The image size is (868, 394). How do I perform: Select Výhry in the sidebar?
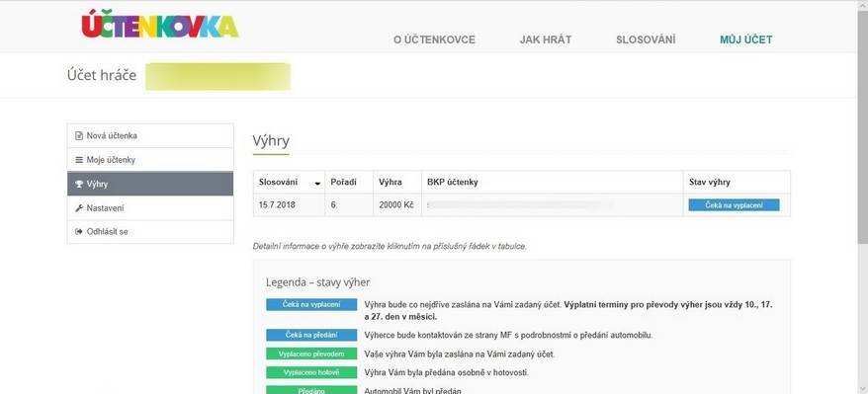[150, 184]
